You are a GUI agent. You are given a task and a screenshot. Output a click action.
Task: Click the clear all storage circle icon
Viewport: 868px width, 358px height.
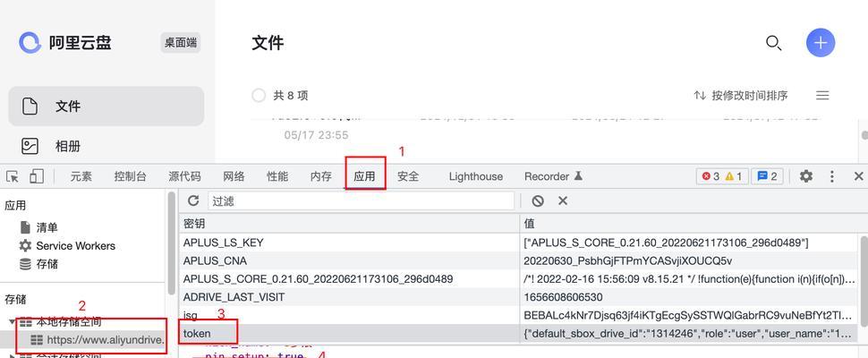[538, 200]
